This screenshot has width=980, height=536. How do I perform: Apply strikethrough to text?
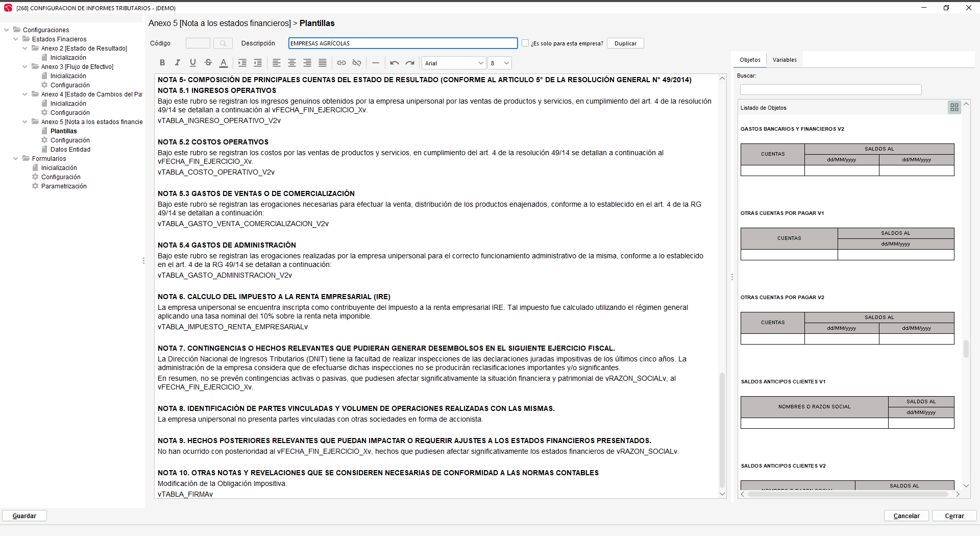208,63
